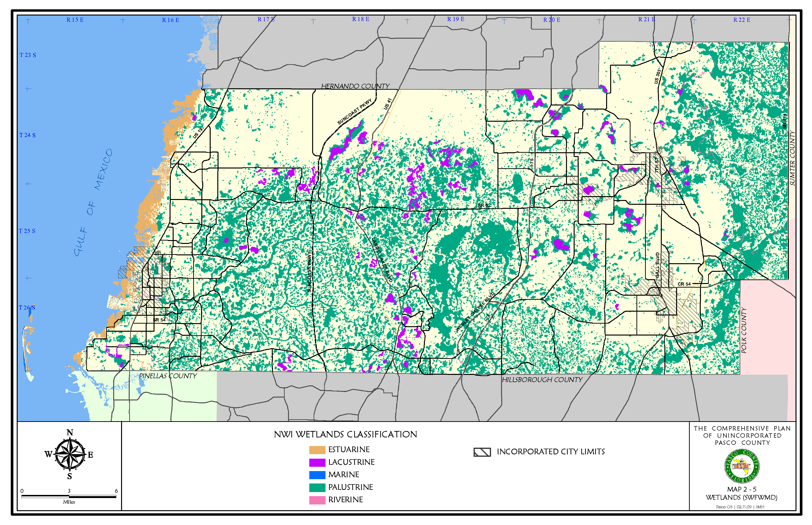Click the R 18 E range label
The height and width of the screenshot is (525, 812).
360,19
